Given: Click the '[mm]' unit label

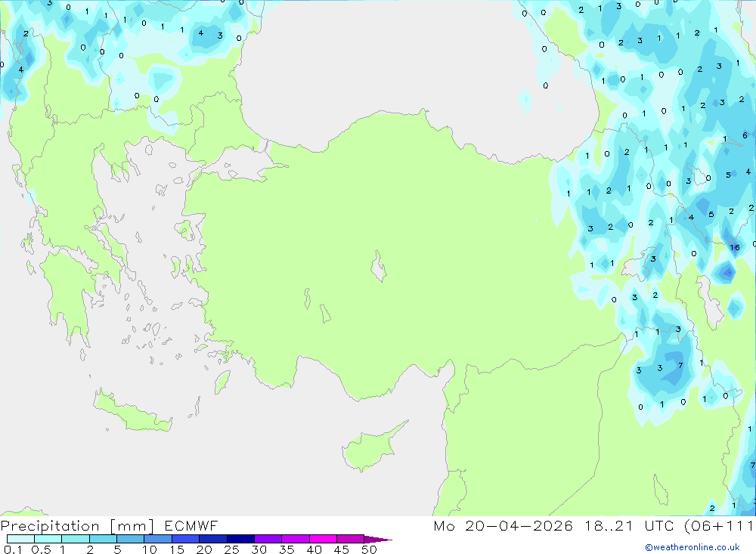Looking at the screenshot, I should click(x=132, y=526).
